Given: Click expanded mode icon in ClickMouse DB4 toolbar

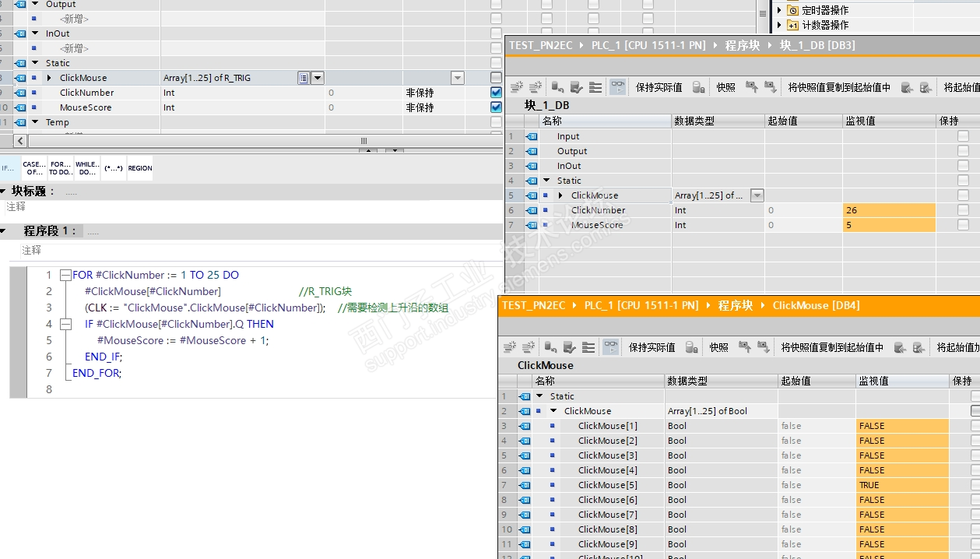Looking at the screenshot, I should (x=588, y=347).
